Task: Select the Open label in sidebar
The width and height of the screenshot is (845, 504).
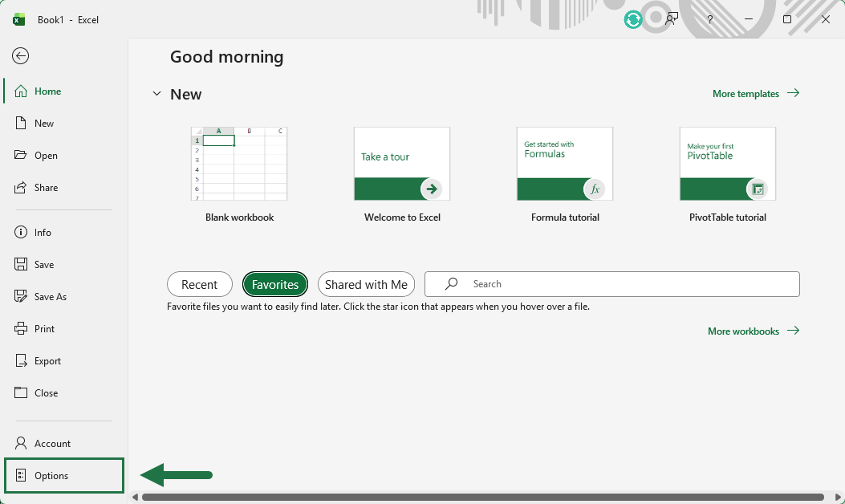Action: (x=46, y=156)
